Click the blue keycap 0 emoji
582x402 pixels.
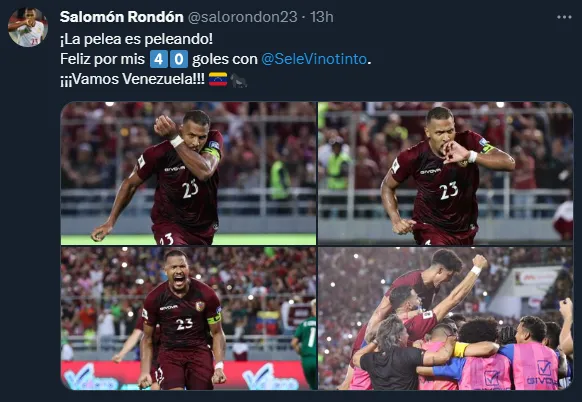[179, 59]
